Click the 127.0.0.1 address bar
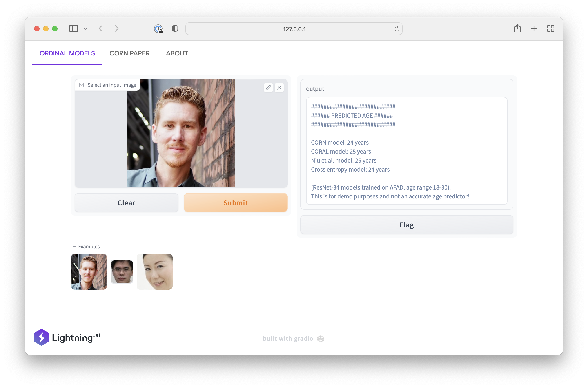Viewport: 588px width, 388px height. 294,29
